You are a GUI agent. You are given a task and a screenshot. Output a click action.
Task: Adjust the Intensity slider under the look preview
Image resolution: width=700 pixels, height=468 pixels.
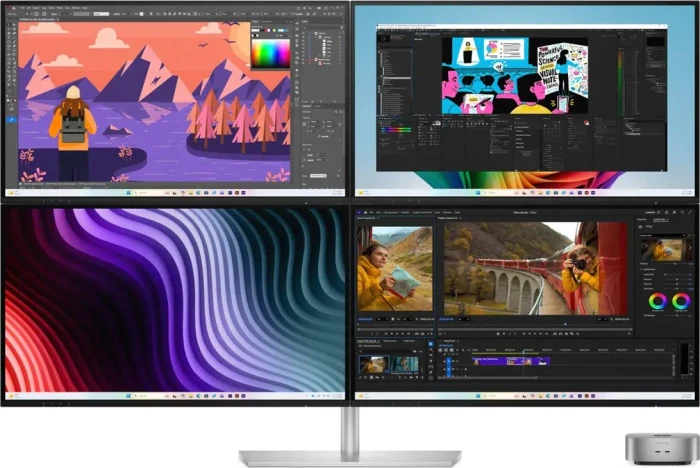coord(675,263)
